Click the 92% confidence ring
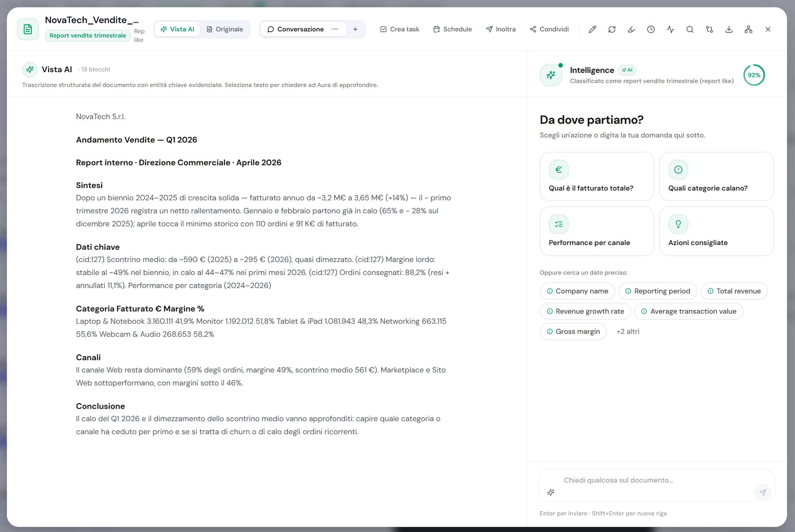795x532 pixels. (754, 75)
